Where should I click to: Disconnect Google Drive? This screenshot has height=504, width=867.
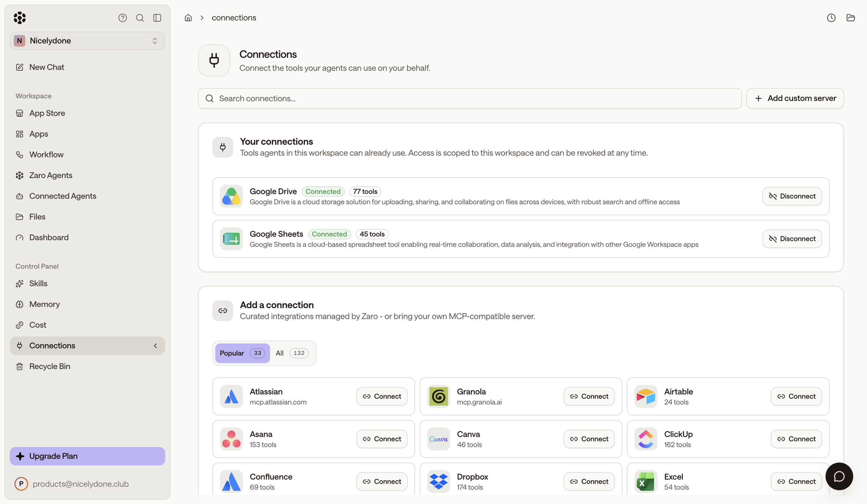(x=792, y=196)
